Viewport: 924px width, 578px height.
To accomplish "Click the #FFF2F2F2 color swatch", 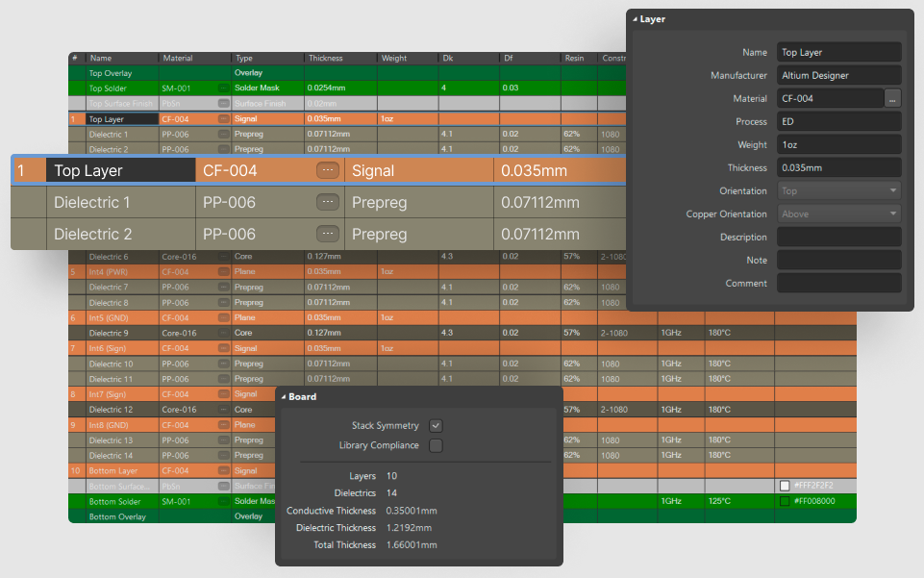I will point(786,486).
